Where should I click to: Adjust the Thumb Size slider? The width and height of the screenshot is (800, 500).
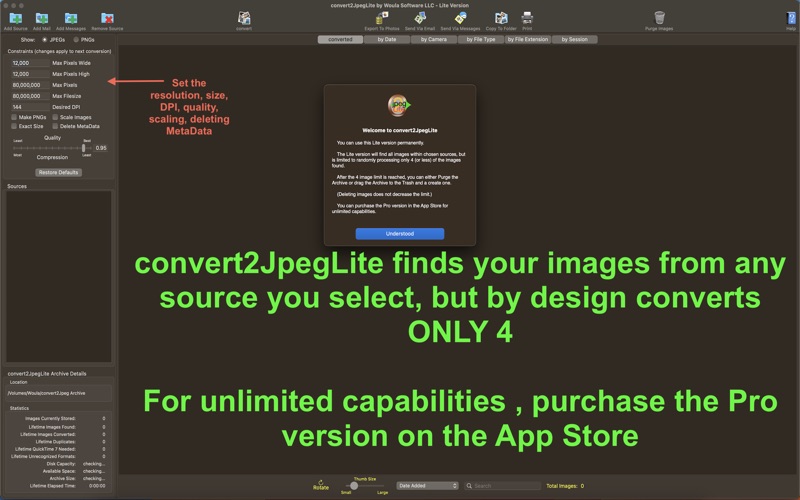[364, 486]
